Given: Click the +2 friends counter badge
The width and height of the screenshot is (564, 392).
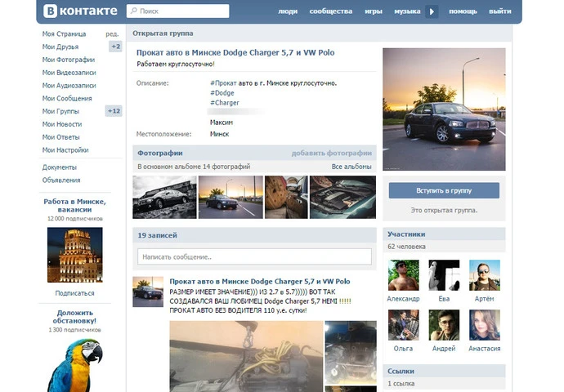Looking at the screenshot, I should [x=115, y=47].
